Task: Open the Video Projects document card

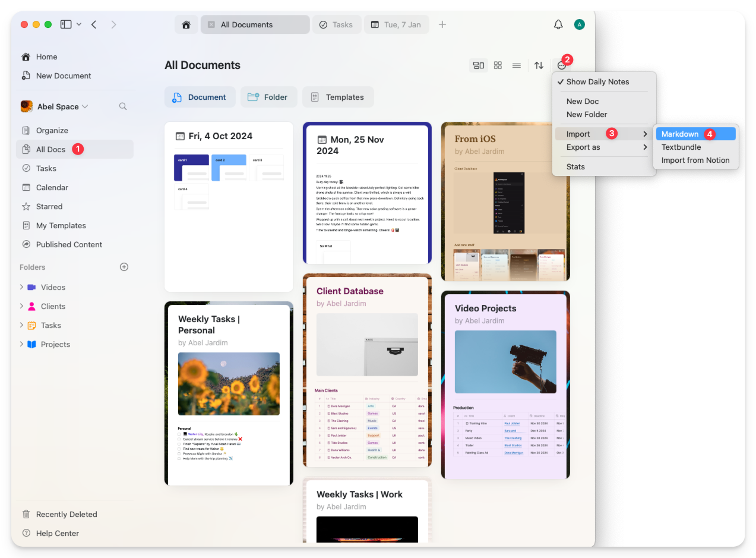Action: 505,385
